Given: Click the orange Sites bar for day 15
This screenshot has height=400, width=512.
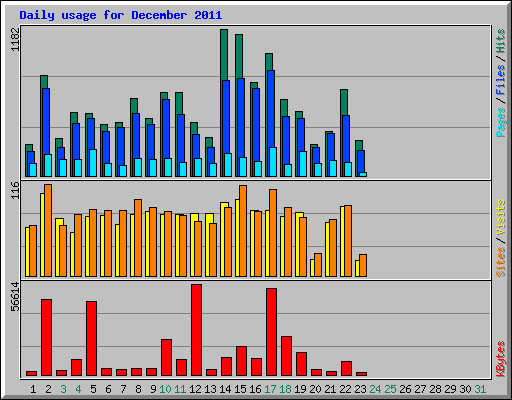Looking at the screenshot, I should [x=243, y=231].
